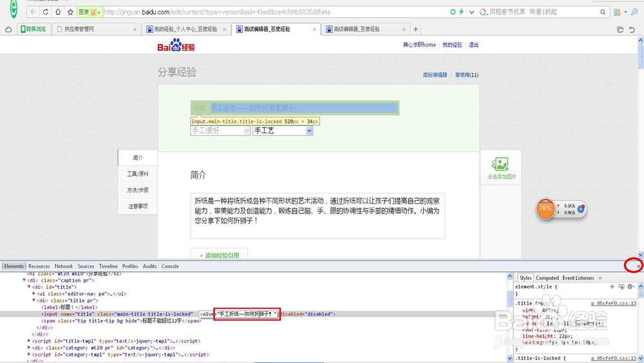The height and width of the screenshot is (363, 644).
Task: Click the tab list windows icon
Action: (x=620, y=29)
